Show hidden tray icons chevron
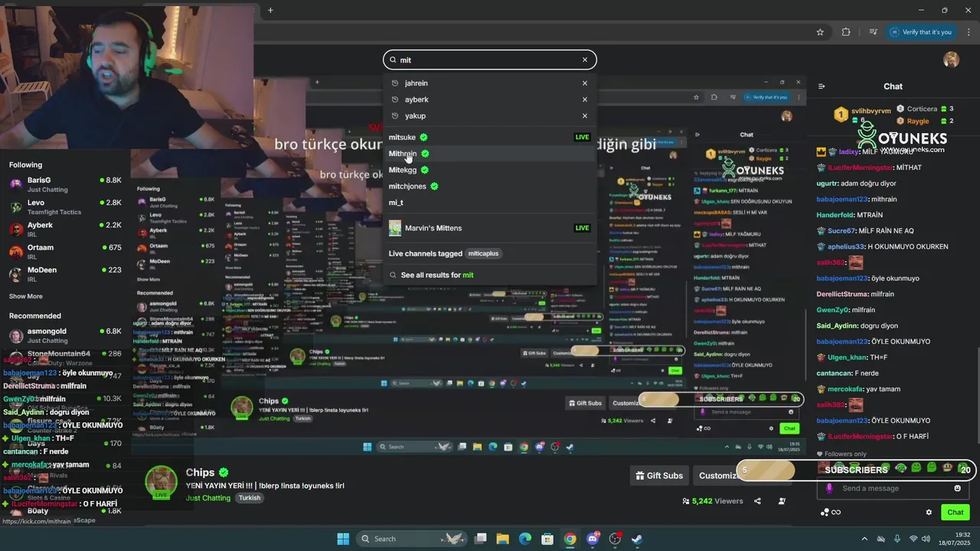Viewport: 980px width, 551px height. [864, 539]
